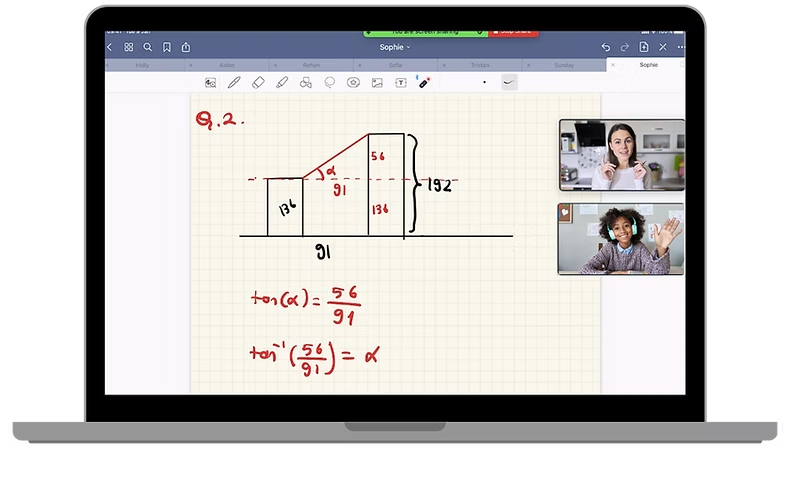Open the share and export icon

186,47
